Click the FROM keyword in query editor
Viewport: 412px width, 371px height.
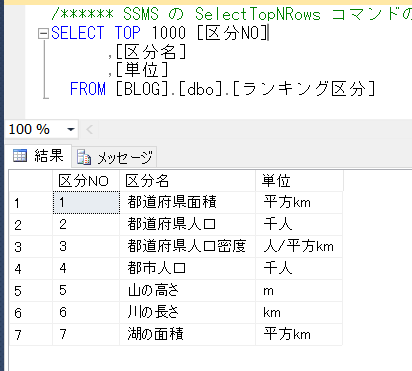(88, 89)
